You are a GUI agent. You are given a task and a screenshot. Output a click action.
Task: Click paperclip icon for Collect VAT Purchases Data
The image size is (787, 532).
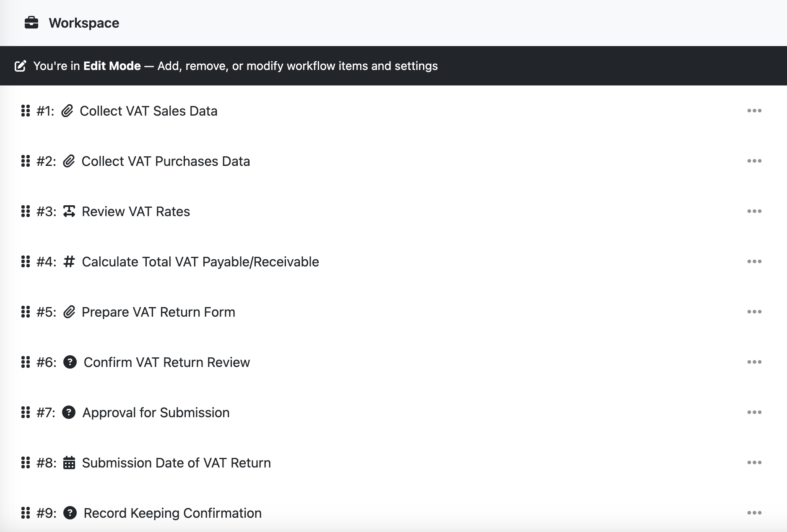tap(69, 161)
